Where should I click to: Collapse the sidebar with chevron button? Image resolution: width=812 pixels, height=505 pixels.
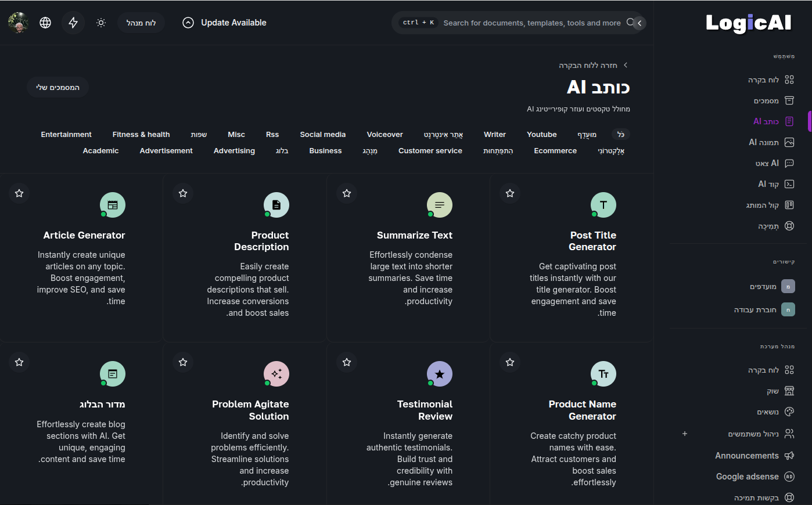(639, 23)
